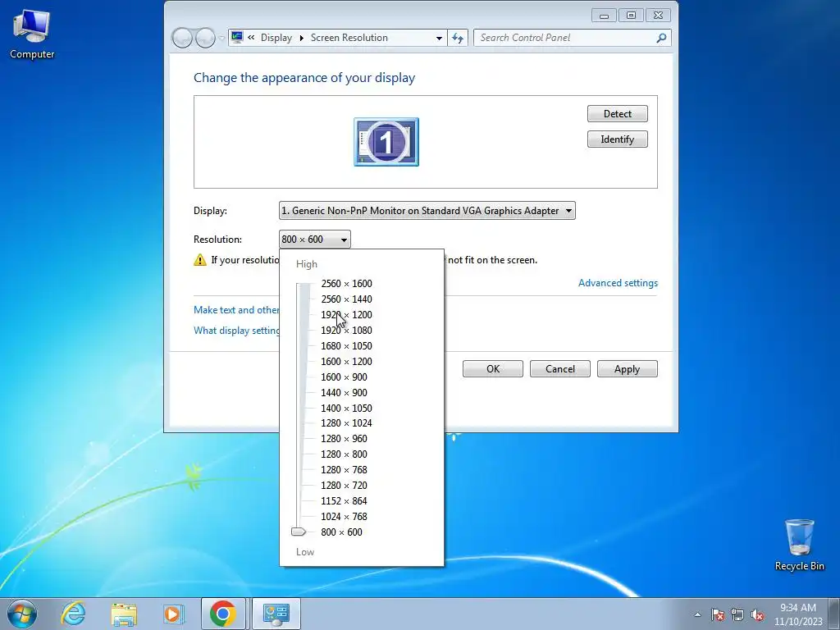Choose 800 × 600 in the resolution list
The image size is (840, 630).
pos(342,532)
